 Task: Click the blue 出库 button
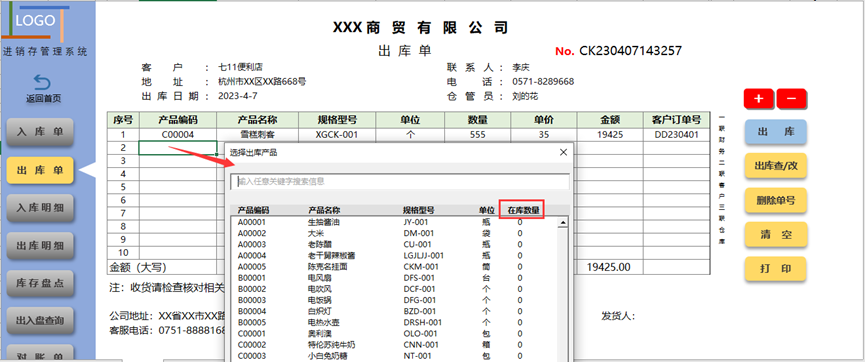pos(776,133)
